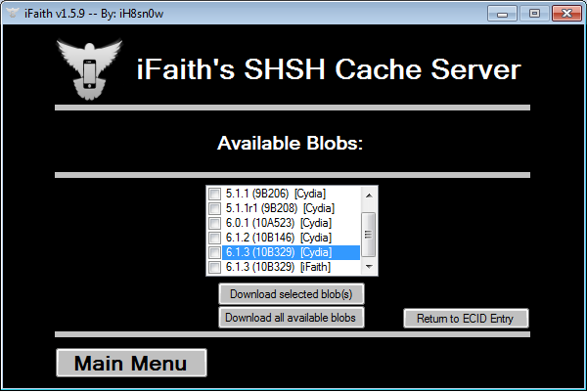Go to the Main Menu
587x392 pixels.
[131, 364]
